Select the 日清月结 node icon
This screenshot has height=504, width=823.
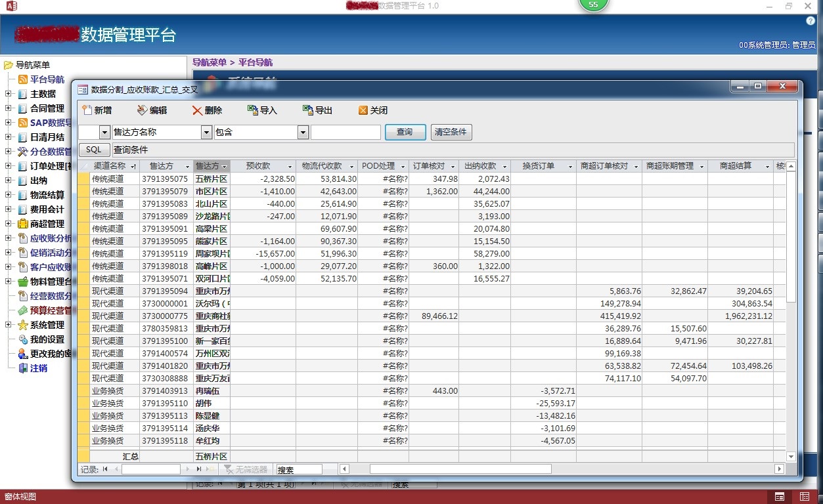(23, 137)
